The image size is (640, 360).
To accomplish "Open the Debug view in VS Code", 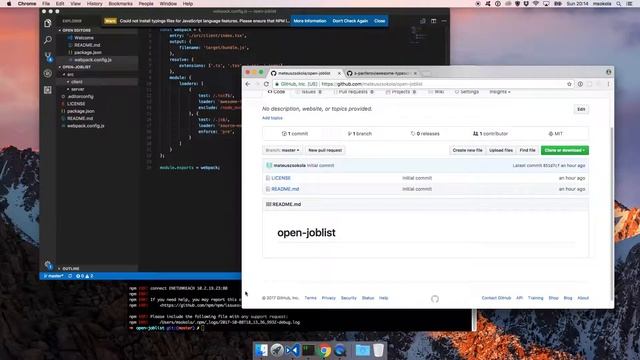I will pyautogui.click(x=48, y=73).
